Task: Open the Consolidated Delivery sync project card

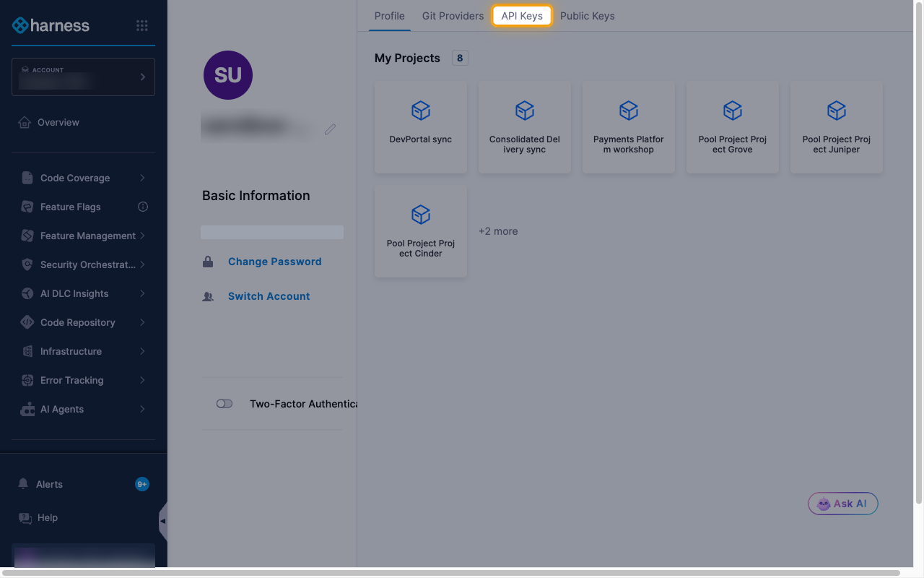Action: [525, 127]
